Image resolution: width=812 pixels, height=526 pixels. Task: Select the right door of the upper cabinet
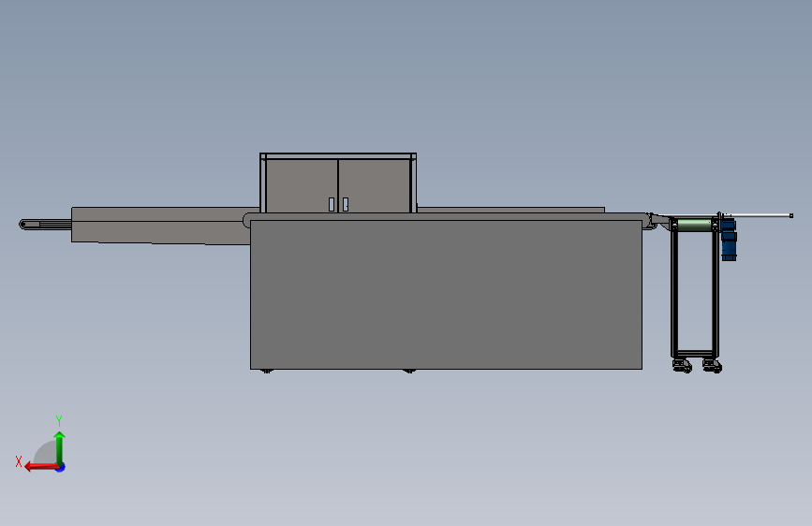[x=374, y=186]
